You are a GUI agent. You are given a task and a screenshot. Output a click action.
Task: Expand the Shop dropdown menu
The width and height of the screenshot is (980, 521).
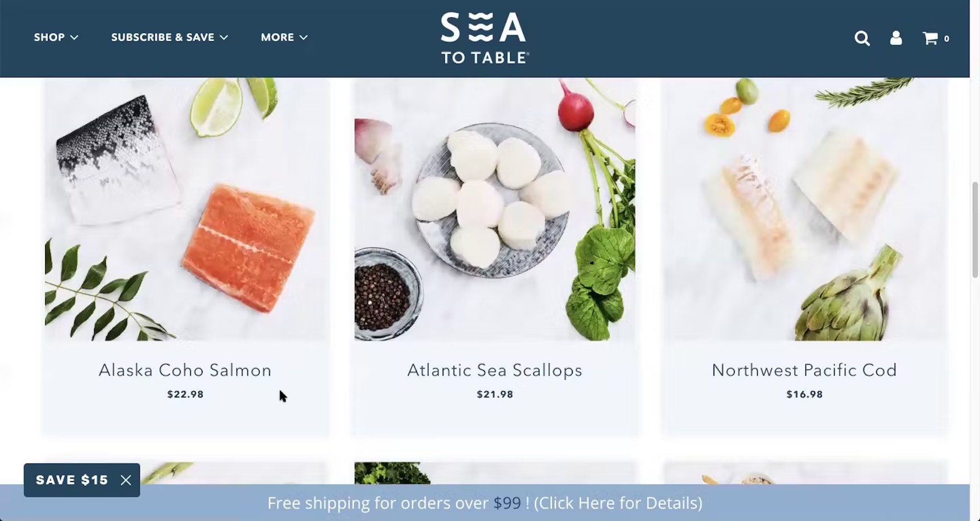56,37
